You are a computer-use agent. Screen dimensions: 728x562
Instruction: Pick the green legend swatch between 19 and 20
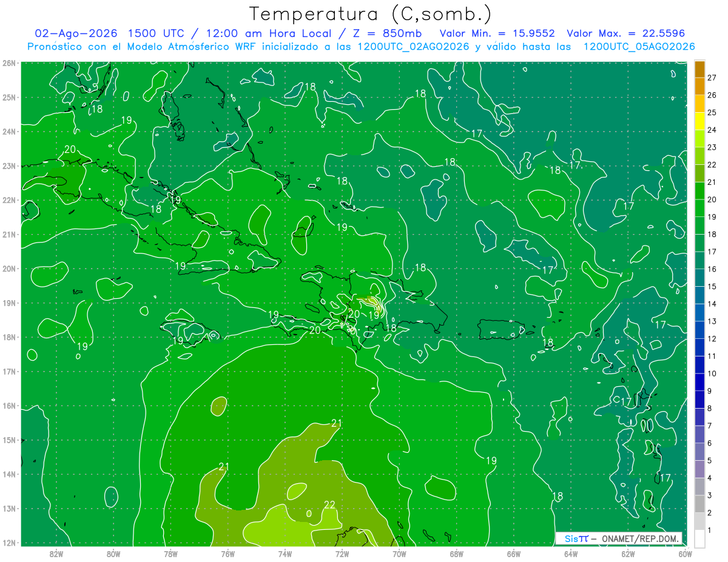pos(699,208)
